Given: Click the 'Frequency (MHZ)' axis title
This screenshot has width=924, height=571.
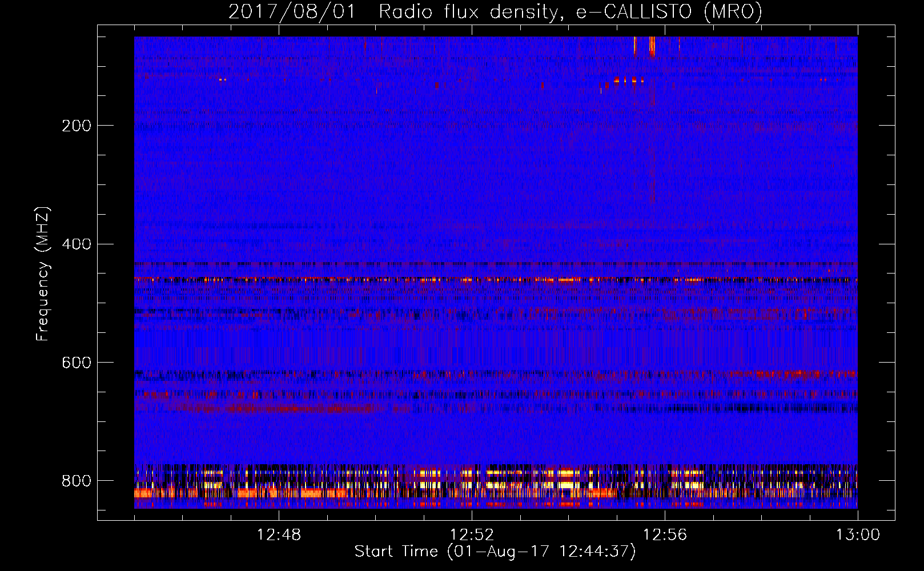Looking at the screenshot, I should coord(43,274).
